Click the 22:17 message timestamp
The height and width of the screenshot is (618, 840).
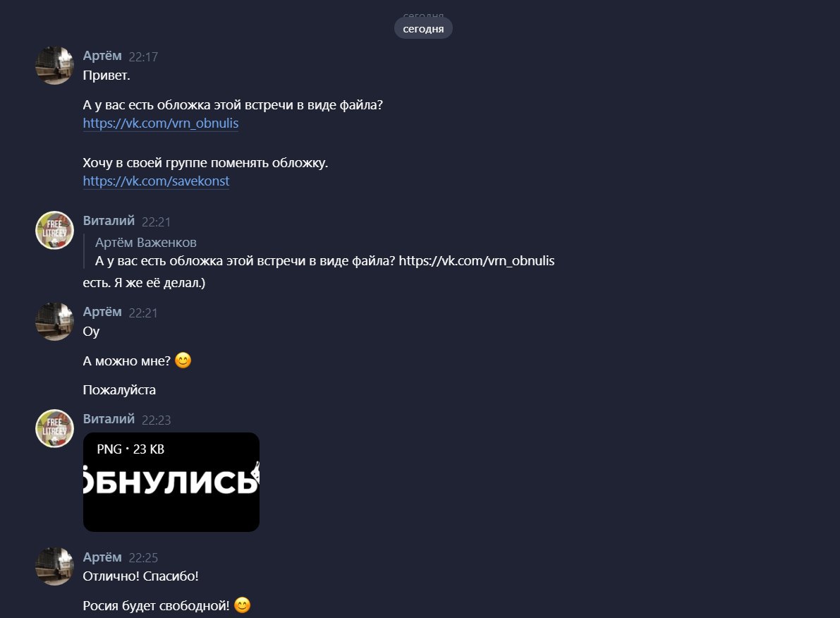[143, 57]
